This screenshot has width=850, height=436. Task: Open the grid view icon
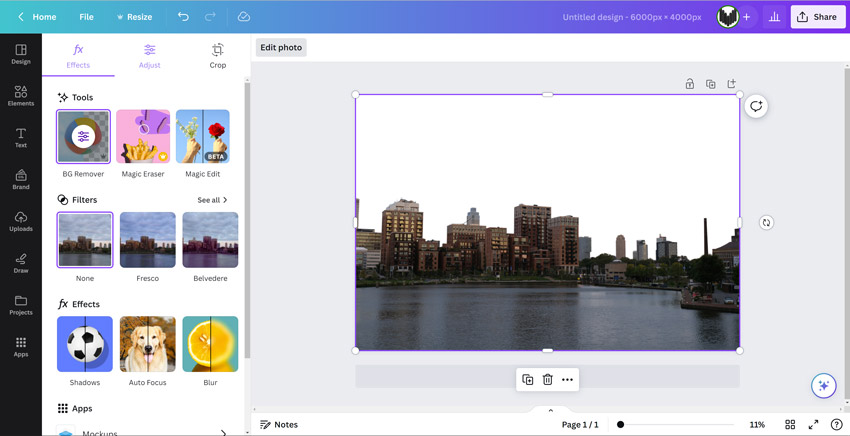coord(790,425)
